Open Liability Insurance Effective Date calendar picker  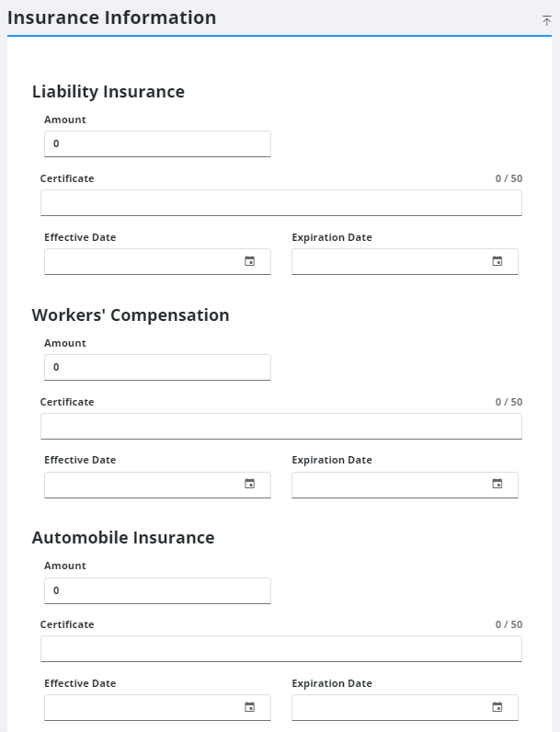click(x=249, y=261)
